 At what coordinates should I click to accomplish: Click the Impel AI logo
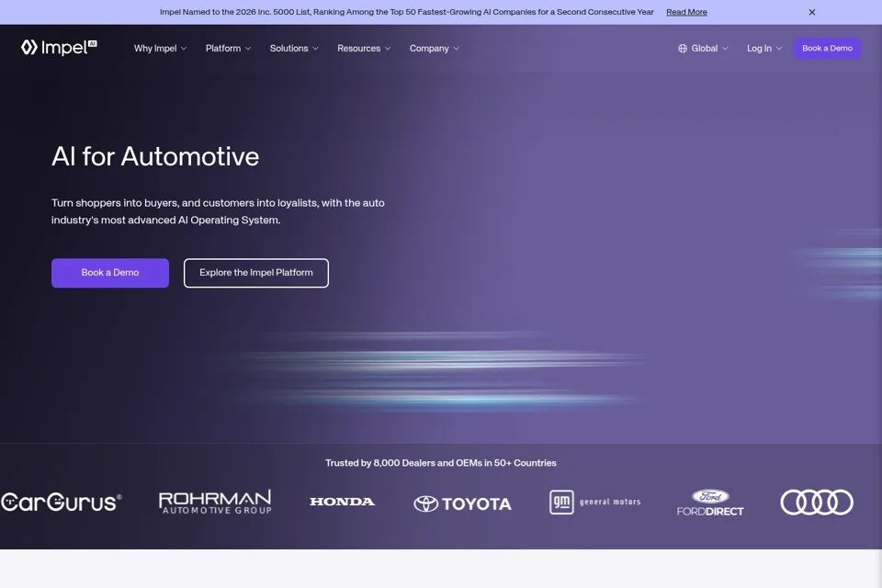pos(59,48)
